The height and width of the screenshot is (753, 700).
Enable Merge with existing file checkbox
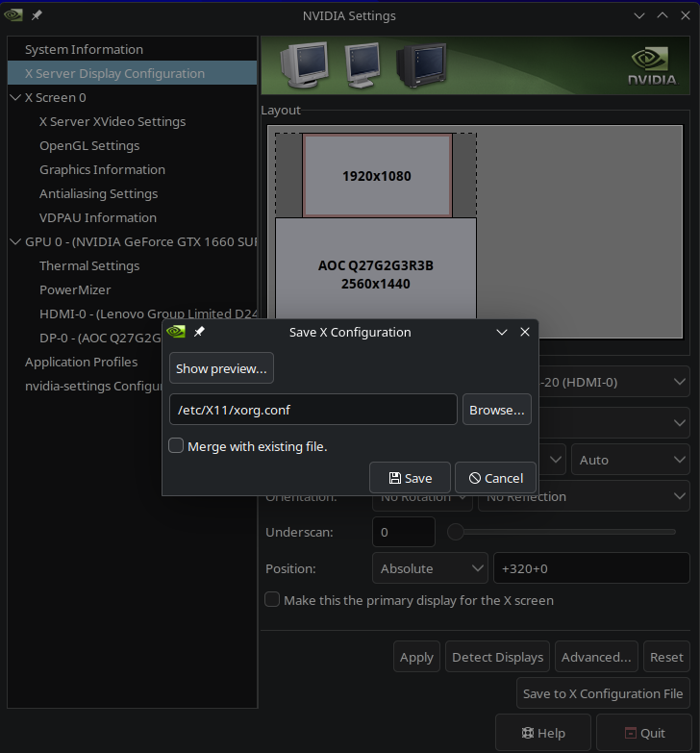[x=177, y=446]
